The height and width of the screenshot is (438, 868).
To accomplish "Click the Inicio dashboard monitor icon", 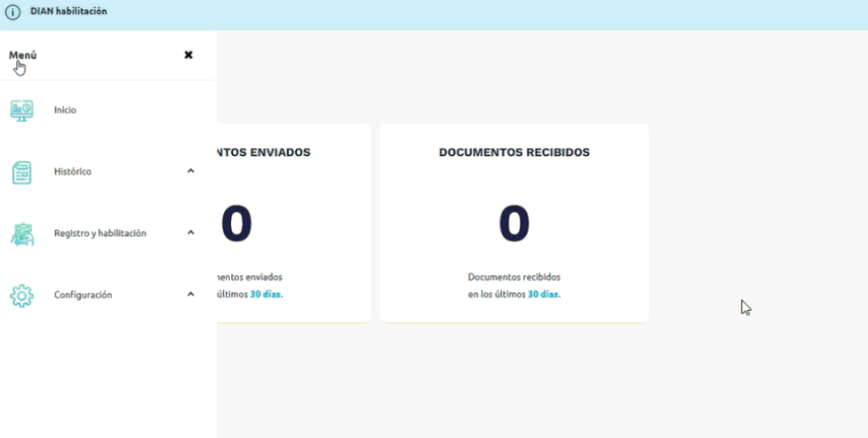I will 22,110.
